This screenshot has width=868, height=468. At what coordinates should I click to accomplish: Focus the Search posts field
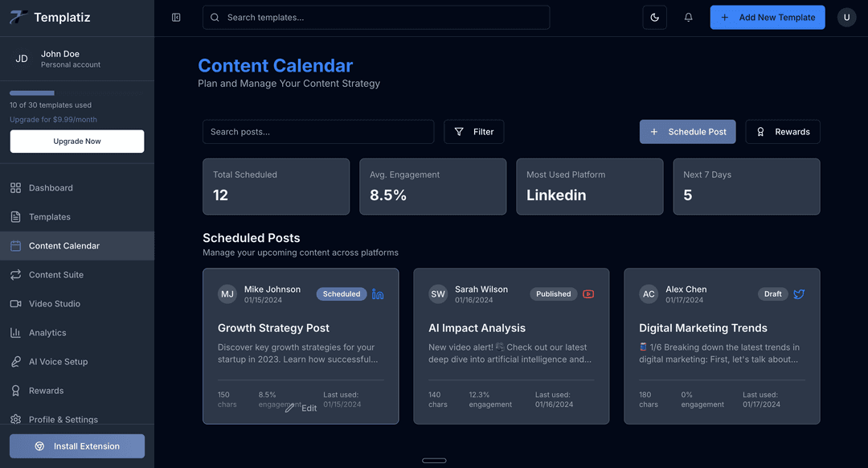click(318, 132)
